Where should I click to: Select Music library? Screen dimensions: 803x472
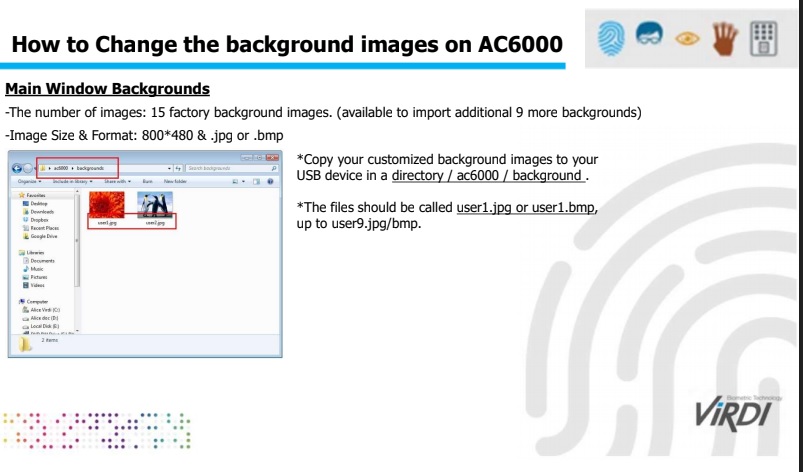[33, 269]
